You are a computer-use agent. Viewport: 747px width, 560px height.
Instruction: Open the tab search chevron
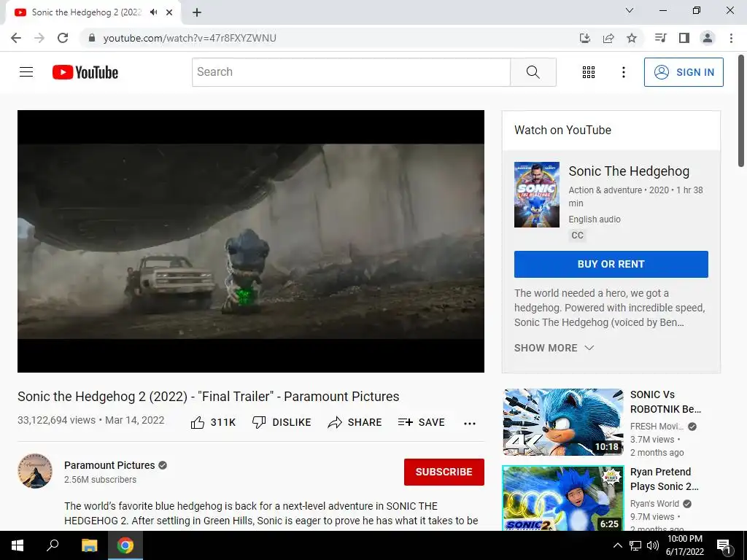[630, 10]
